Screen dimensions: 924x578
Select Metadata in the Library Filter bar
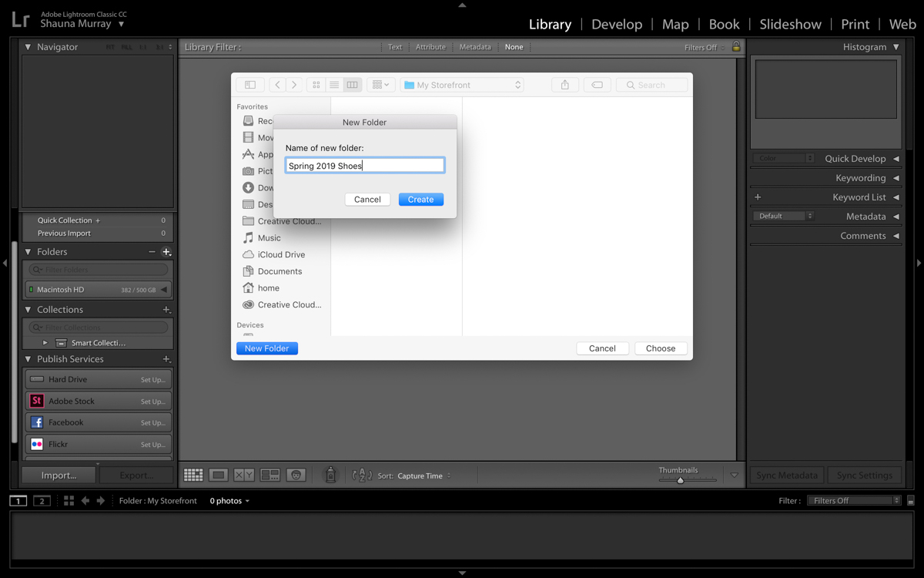point(475,47)
